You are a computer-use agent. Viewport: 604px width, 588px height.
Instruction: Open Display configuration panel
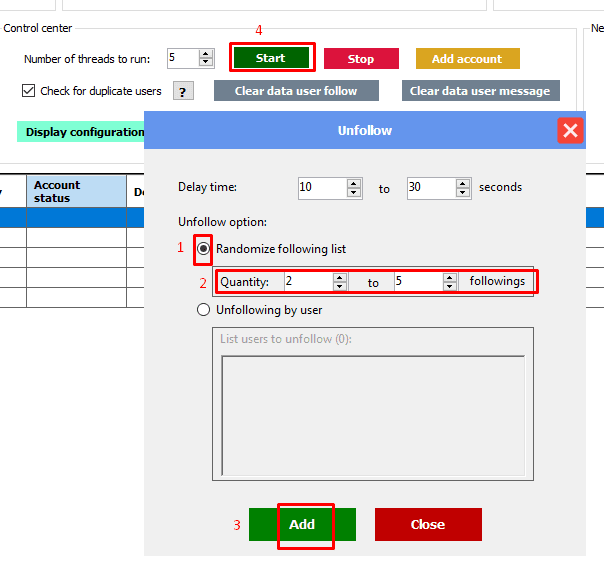click(x=82, y=132)
